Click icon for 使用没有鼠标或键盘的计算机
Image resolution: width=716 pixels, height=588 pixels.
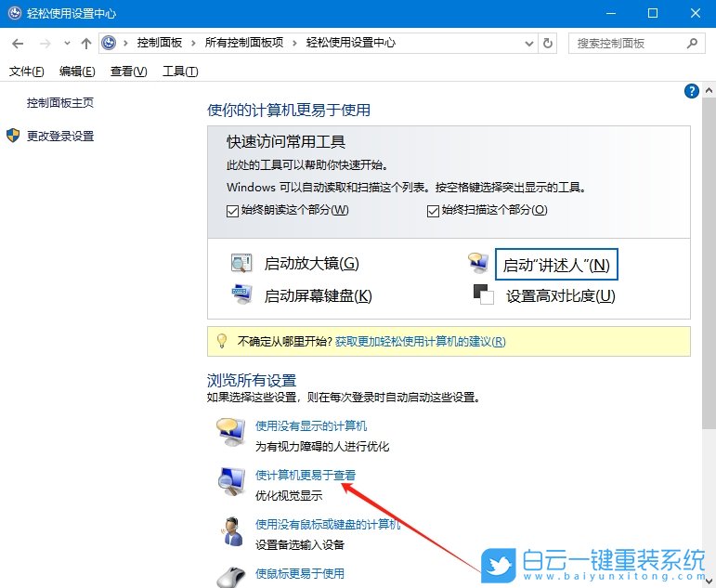pos(233,531)
